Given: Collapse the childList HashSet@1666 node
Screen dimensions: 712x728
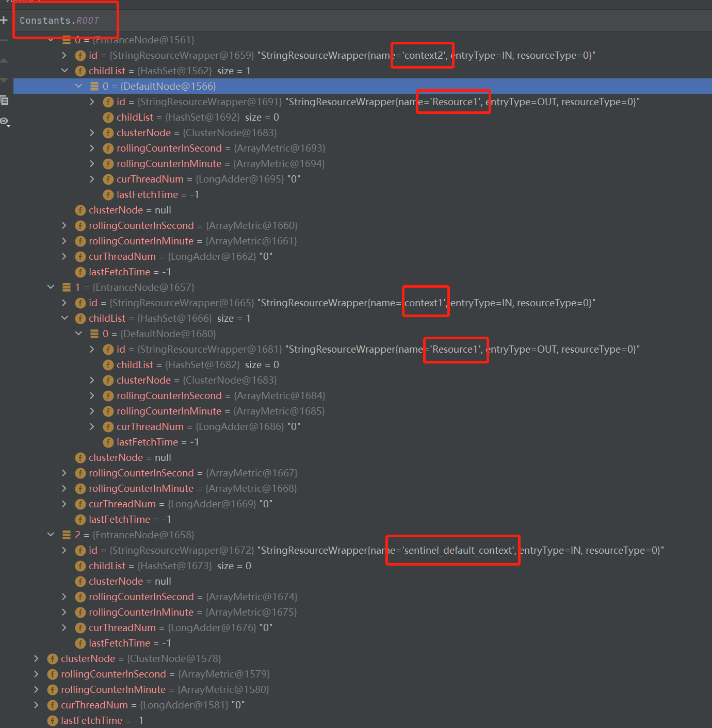Looking at the screenshot, I should tap(64, 318).
